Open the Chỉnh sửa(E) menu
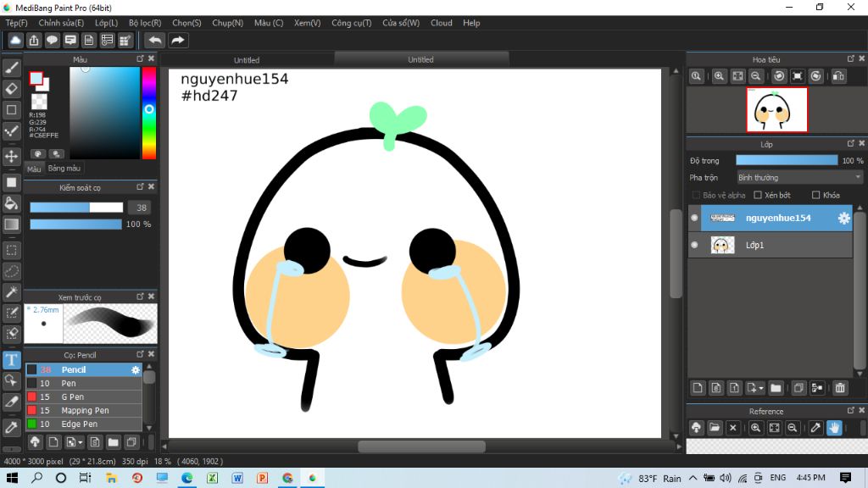The image size is (868, 488). coord(61,23)
